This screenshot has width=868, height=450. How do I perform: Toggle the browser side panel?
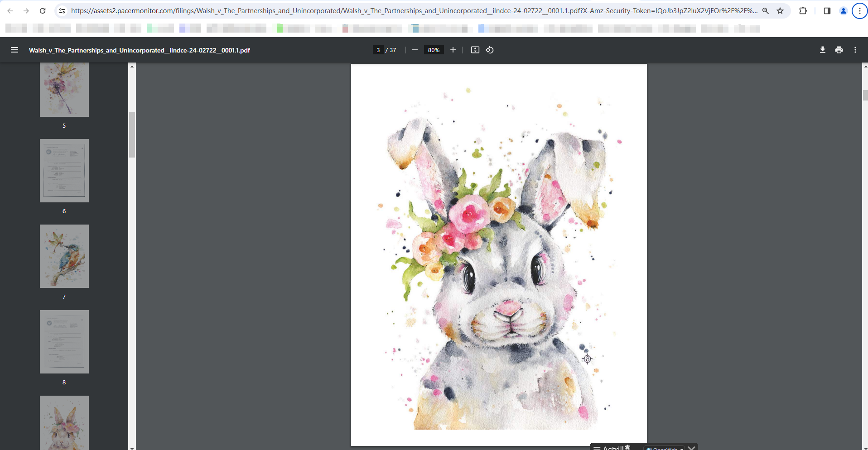pyautogui.click(x=827, y=11)
